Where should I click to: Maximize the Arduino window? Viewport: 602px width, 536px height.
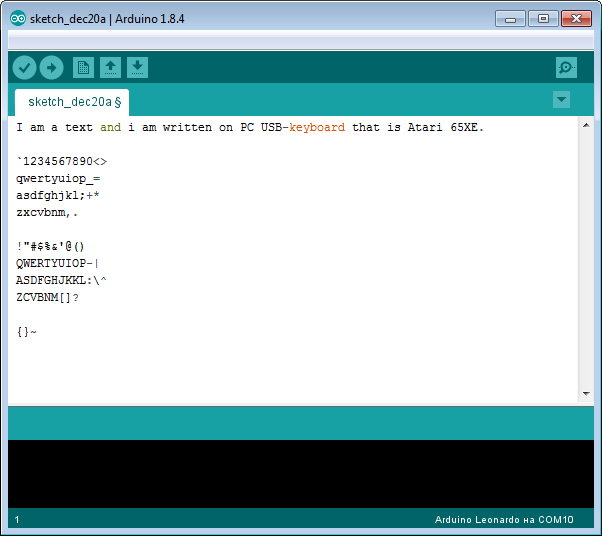[543, 18]
